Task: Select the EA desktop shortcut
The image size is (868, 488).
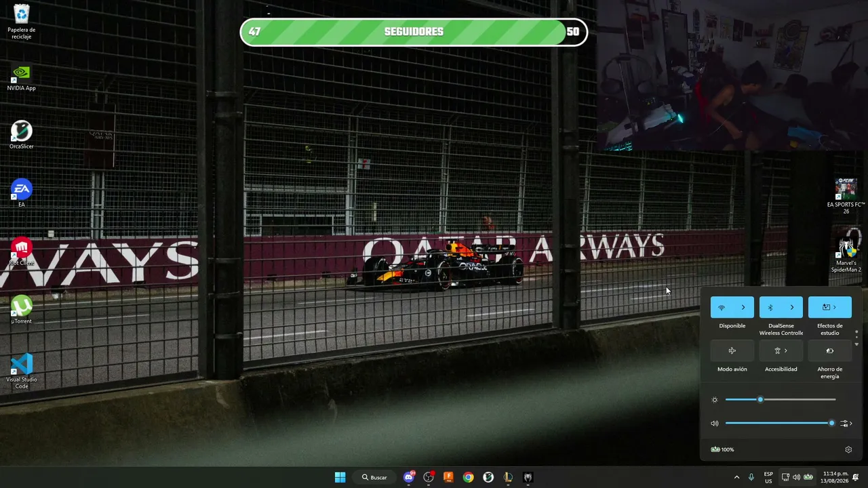Action: [x=22, y=194]
